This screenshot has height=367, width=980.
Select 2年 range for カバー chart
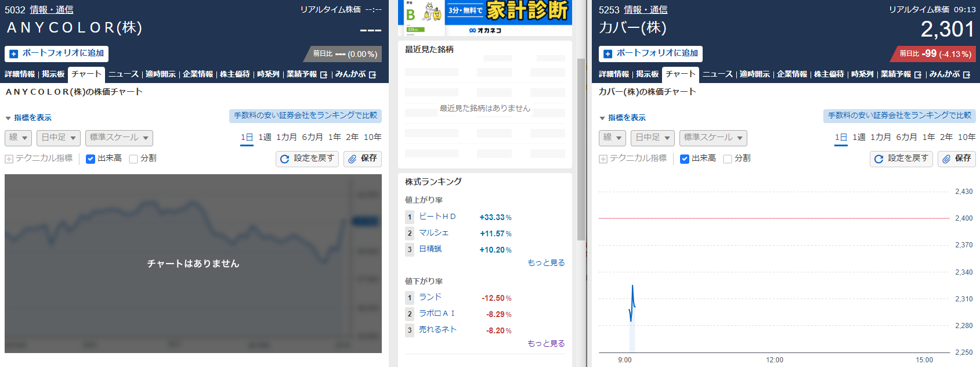[x=946, y=137]
